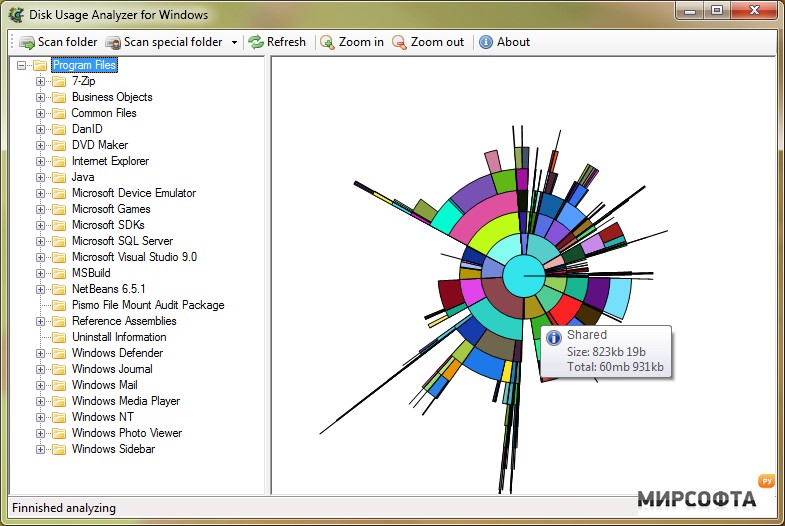Expand the Common Files folder
785x526 pixels.
pos(41,113)
